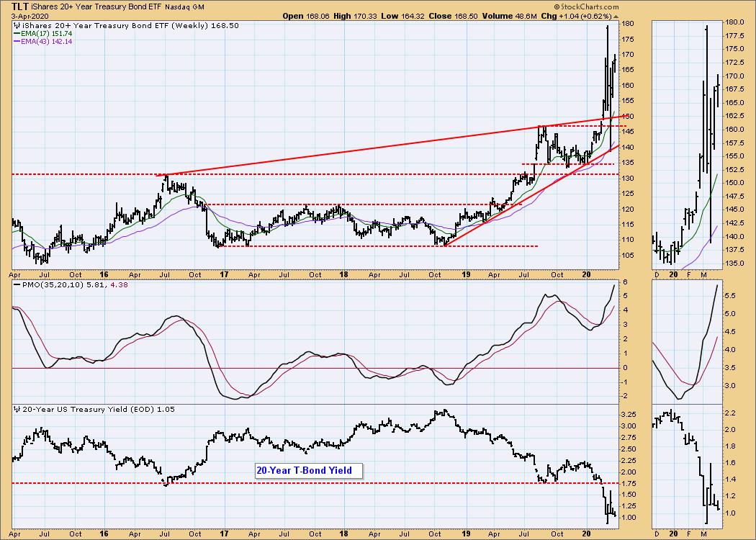The image size is (756, 540).
Task: Click the -2 label on main PMO axis
Action: (x=625, y=396)
